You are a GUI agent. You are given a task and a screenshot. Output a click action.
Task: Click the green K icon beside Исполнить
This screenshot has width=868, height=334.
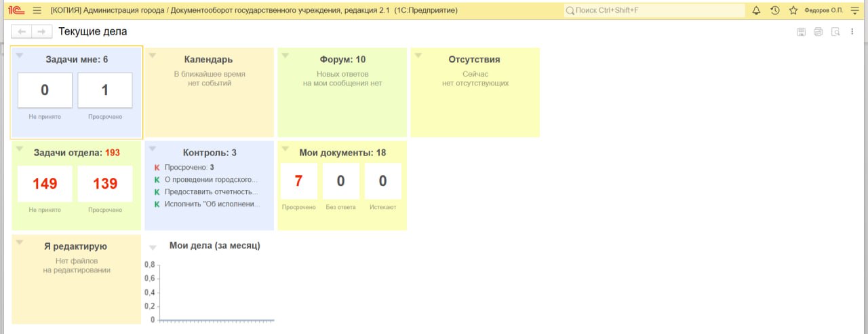(x=157, y=204)
